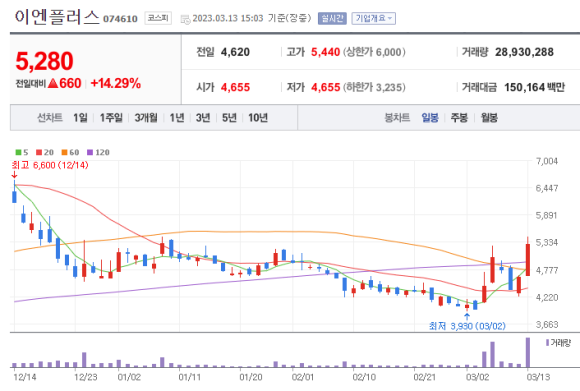
Task: Select the 1주일 line chart tab
Action: pyautogui.click(x=111, y=118)
